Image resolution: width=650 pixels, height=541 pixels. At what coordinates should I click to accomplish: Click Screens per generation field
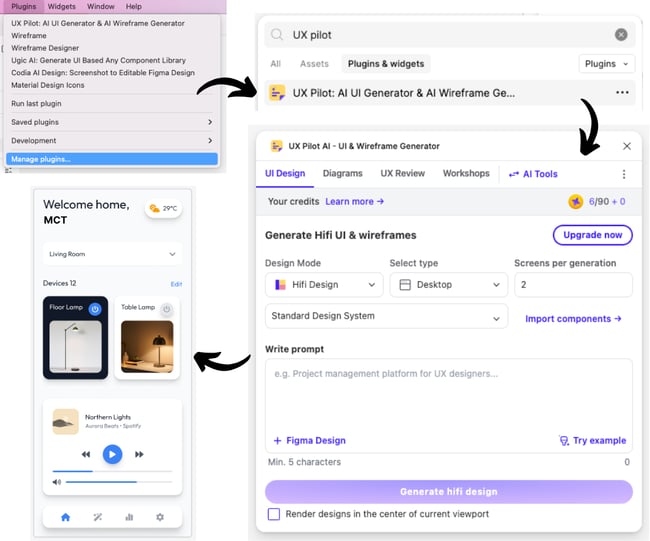click(573, 285)
